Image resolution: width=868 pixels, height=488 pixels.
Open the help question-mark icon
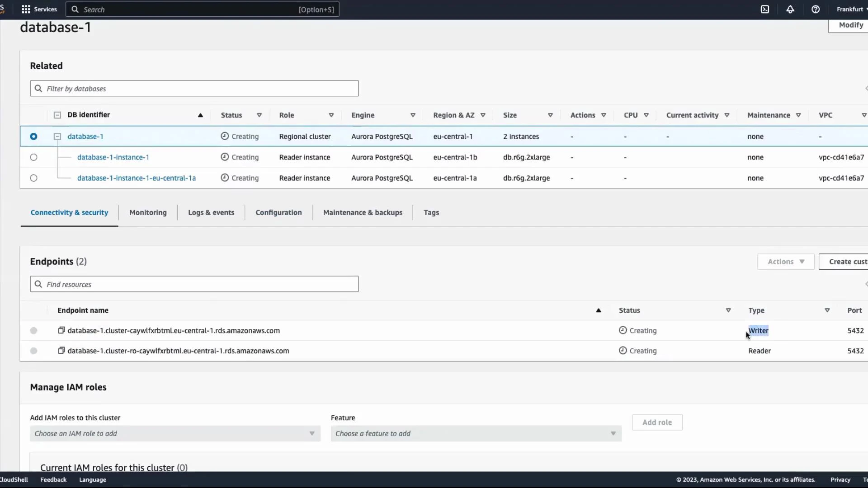[x=816, y=9]
